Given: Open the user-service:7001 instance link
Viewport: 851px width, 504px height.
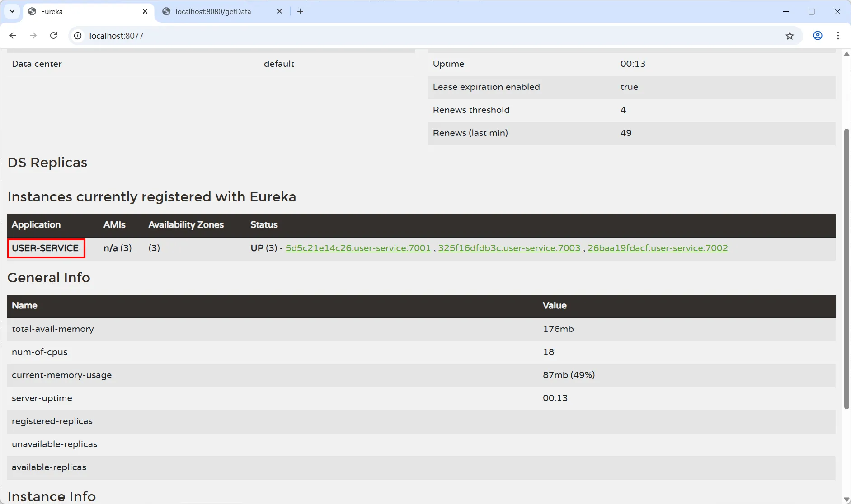Looking at the screenshot, I should pos(358,248).
